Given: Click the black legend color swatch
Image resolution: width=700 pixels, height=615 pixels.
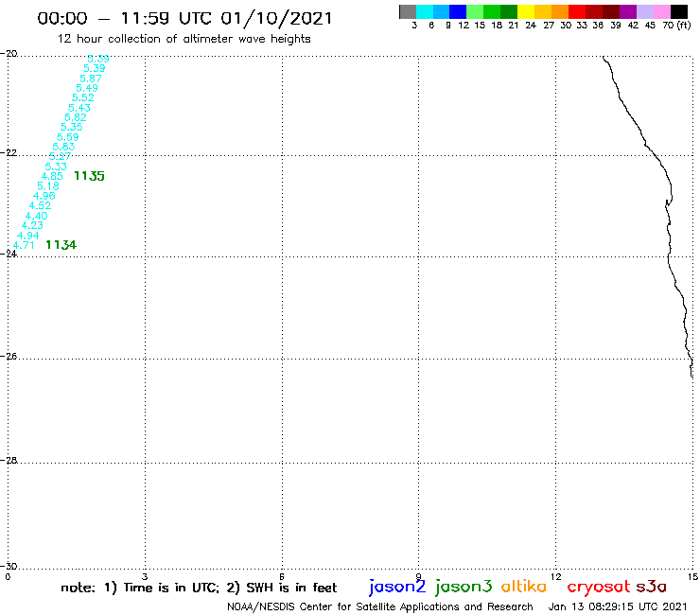Looking at the screenshot, I should point(678,11).
